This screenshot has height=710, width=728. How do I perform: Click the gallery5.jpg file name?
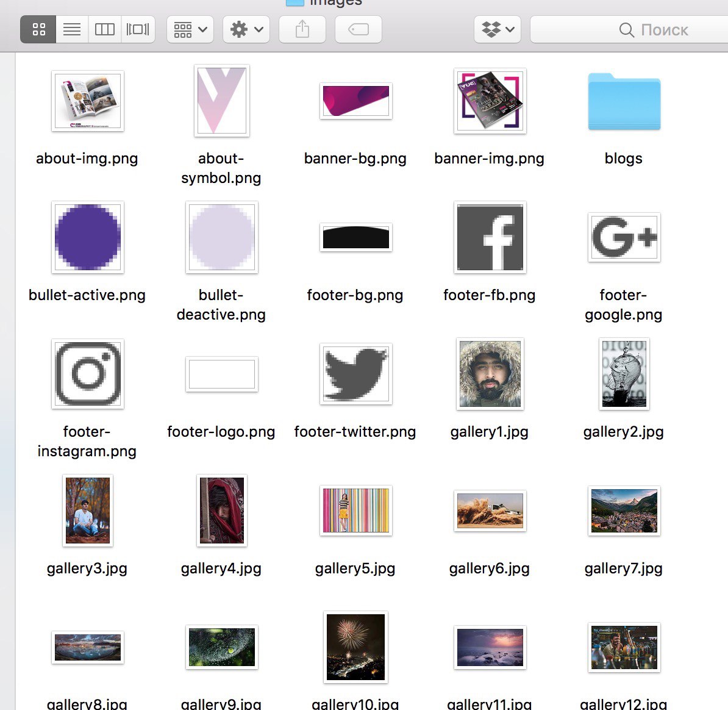[x=355, y=568]
